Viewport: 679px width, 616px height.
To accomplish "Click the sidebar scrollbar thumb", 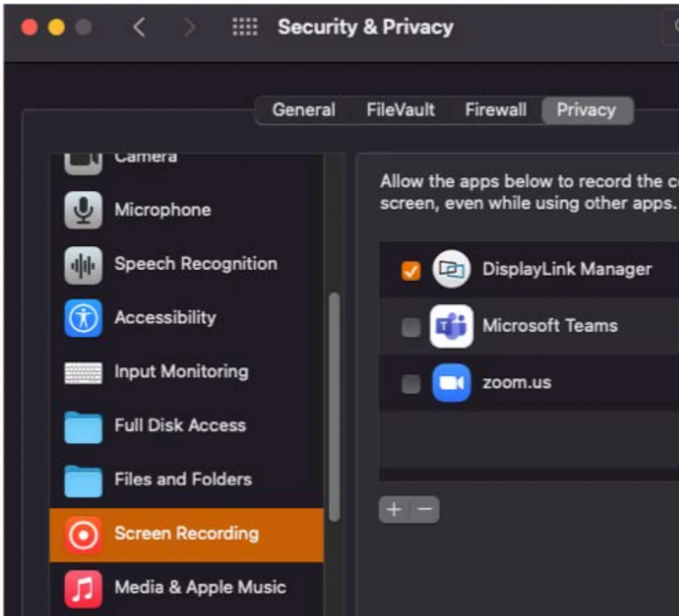I will coord(334,407).
